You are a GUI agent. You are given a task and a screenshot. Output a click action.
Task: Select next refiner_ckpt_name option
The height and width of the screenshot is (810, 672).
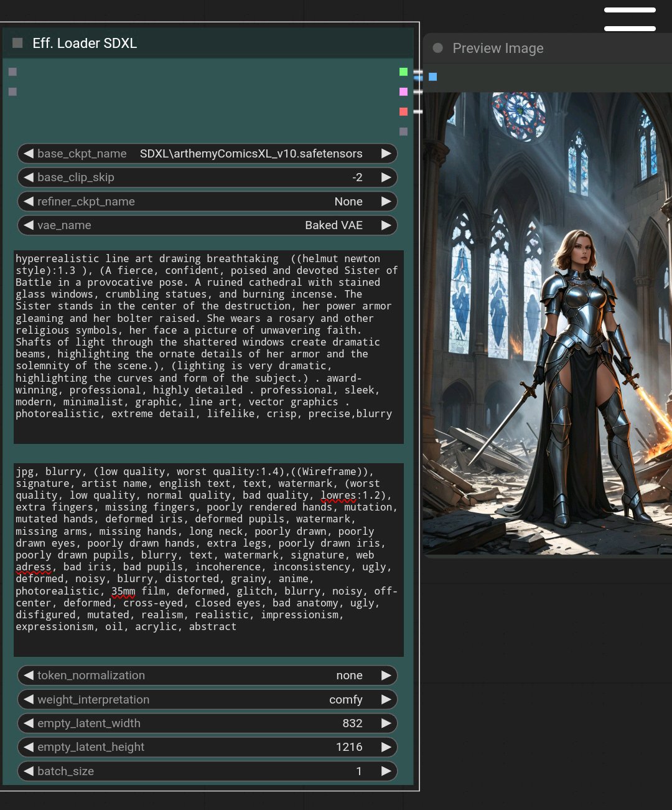click(x=386, y=201)
